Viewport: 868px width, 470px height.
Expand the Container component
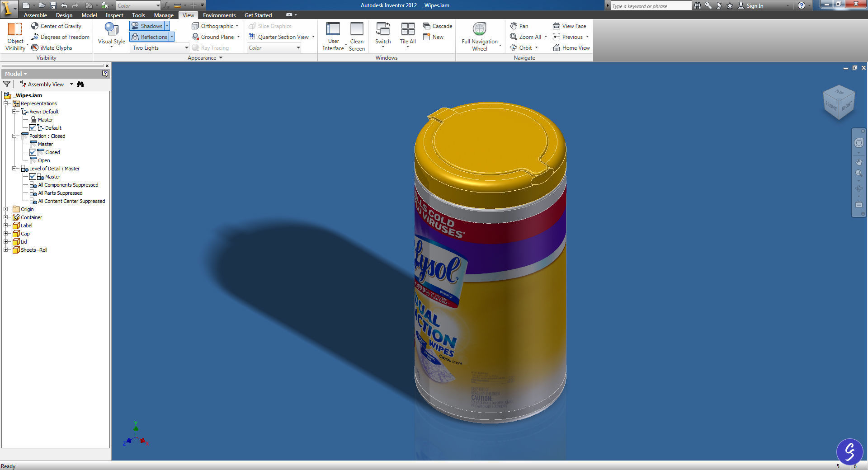coord(6,217)
